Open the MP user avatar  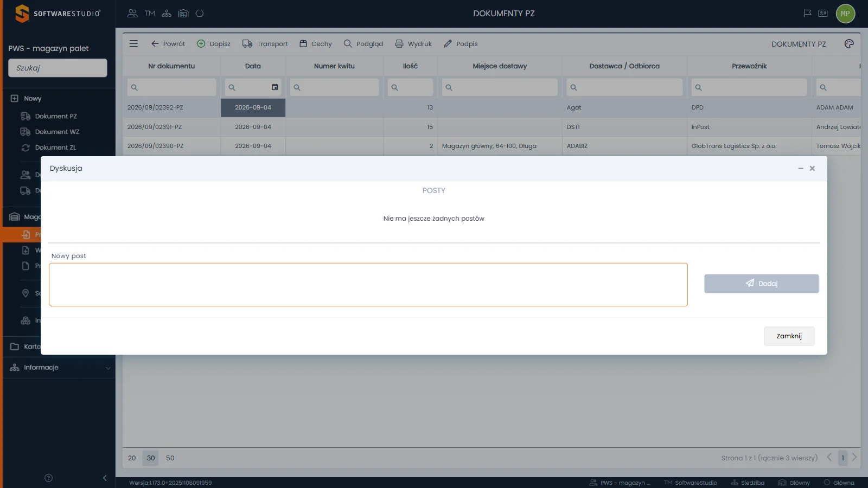[845, 14]
